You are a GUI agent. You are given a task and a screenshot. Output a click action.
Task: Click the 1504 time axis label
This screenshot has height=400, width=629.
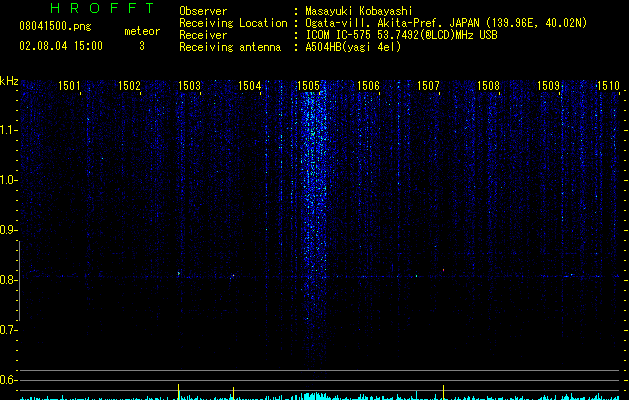point(250,85)
